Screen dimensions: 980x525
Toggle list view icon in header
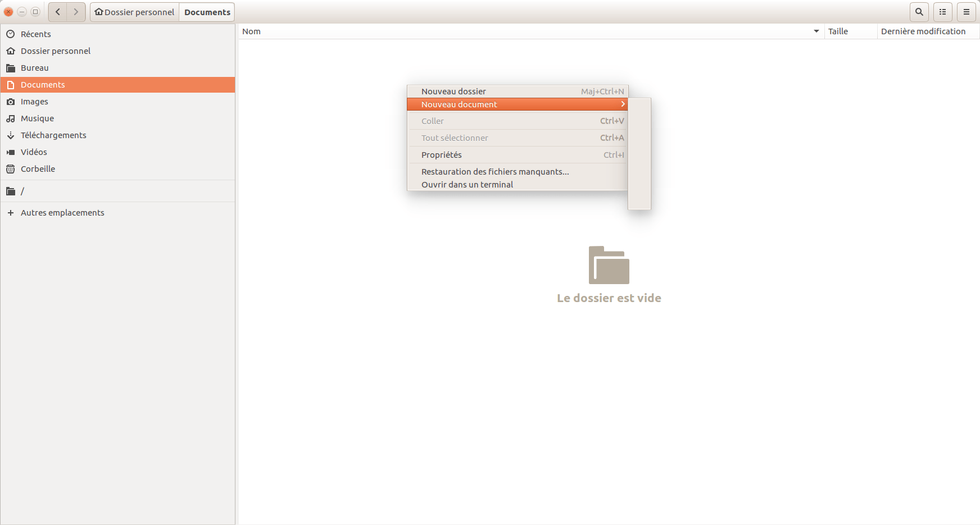(943, 12)
